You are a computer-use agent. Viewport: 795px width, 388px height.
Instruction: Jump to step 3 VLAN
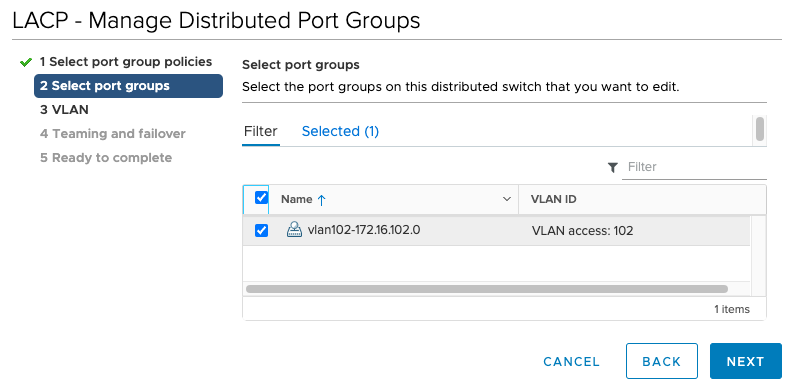pyautogui.click(x=64, y=110)
